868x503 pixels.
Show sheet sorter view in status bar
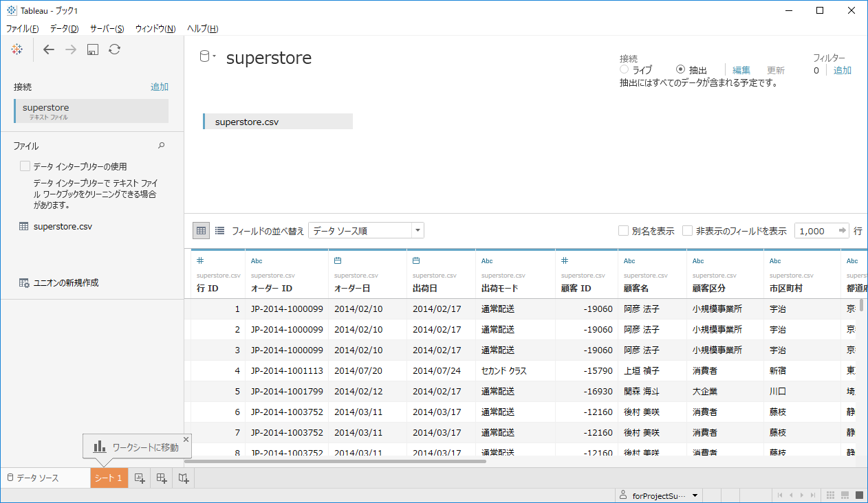831,495
